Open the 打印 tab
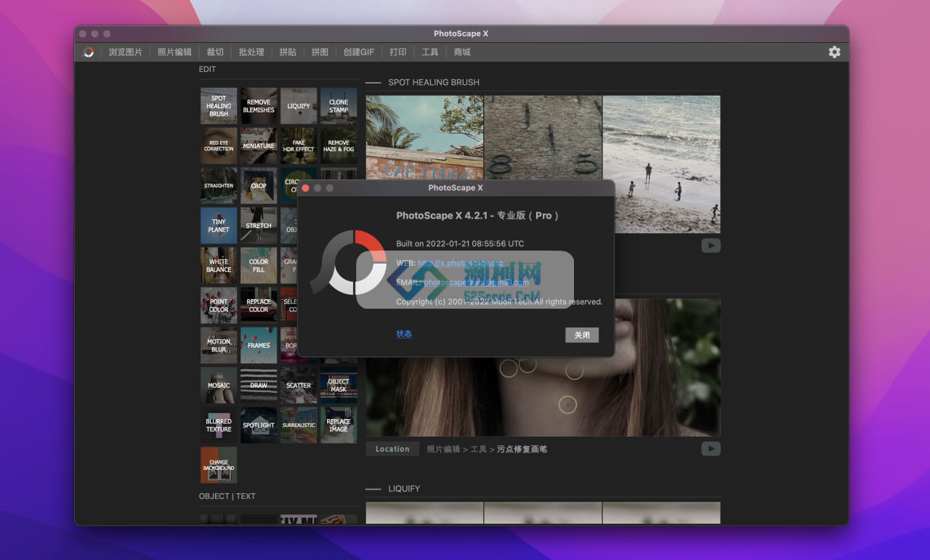The image size is (930, 560). 397,52
